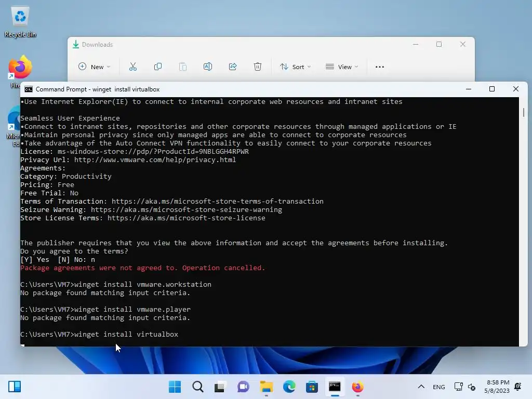Open the Chat app on taskbar
This screenshot has width=532, height=399.
point(243,387)
